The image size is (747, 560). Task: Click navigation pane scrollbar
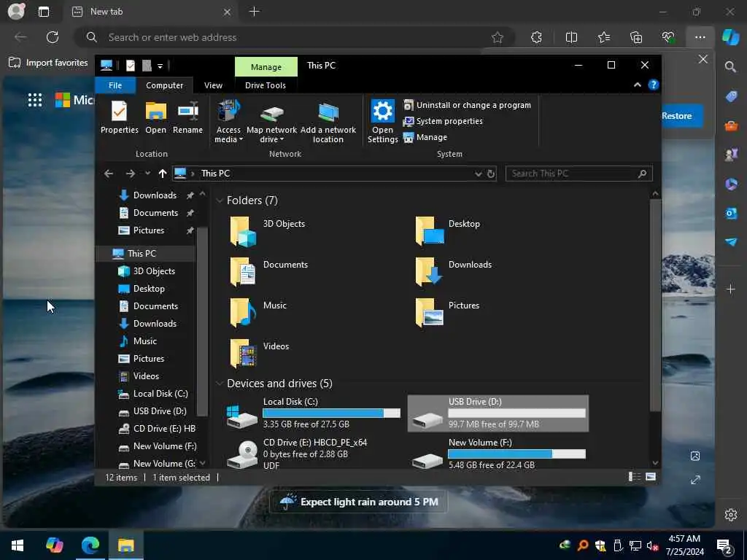[202, 322]
